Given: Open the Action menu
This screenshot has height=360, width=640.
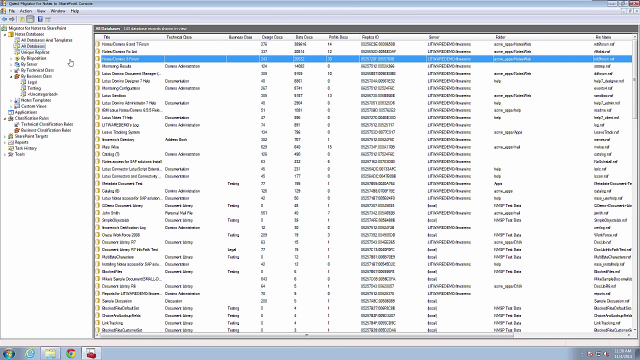Looking at the screenshot, I should tap(26, 11).
